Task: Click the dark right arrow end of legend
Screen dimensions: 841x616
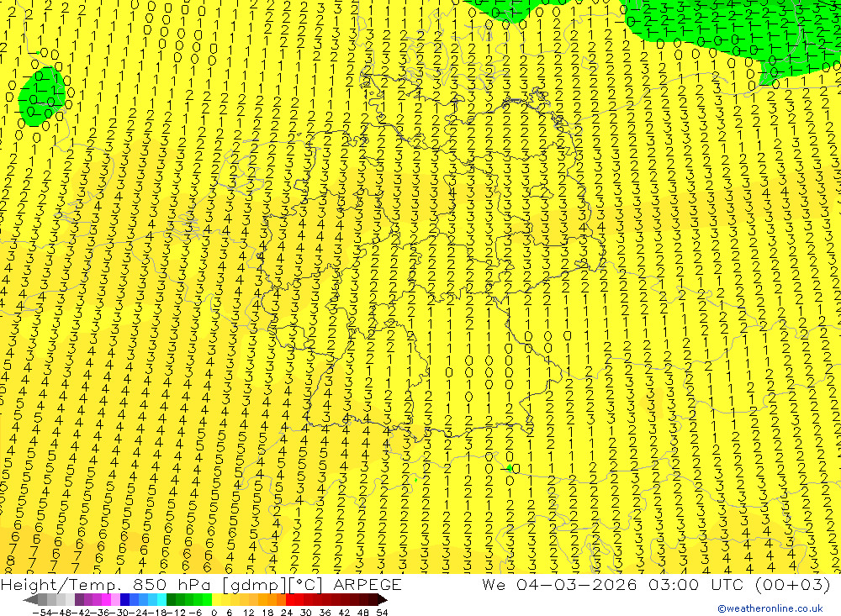Action: [383, 599]
